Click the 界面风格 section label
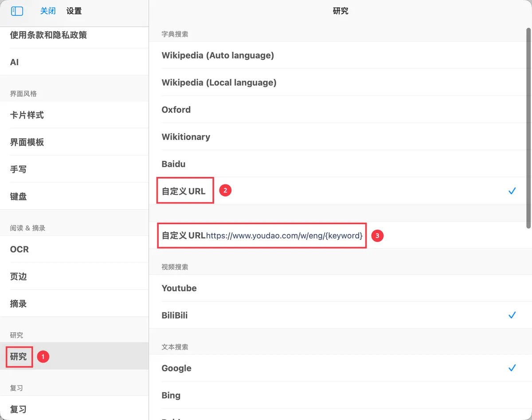Image resolution: width=532 pixels, height=420 pixels. click(23, 93)
